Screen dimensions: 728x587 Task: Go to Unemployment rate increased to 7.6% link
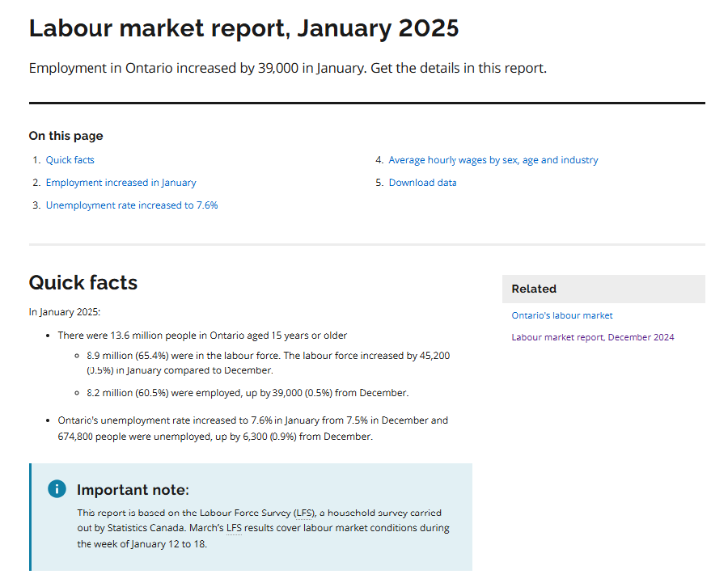coord(131,205)
